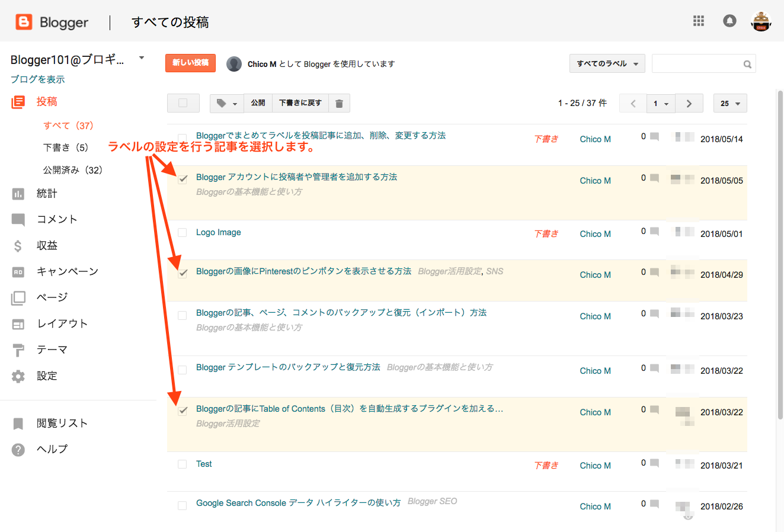
Task: Toggle the select-all posts checkbox
Action: click(183, 103)
